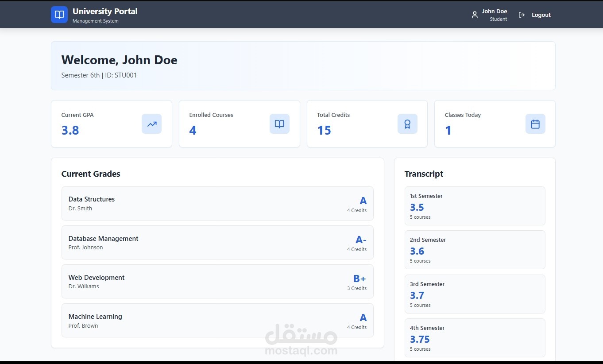Click the trending-up icon in Current GPA card

(x=152, y=124)
